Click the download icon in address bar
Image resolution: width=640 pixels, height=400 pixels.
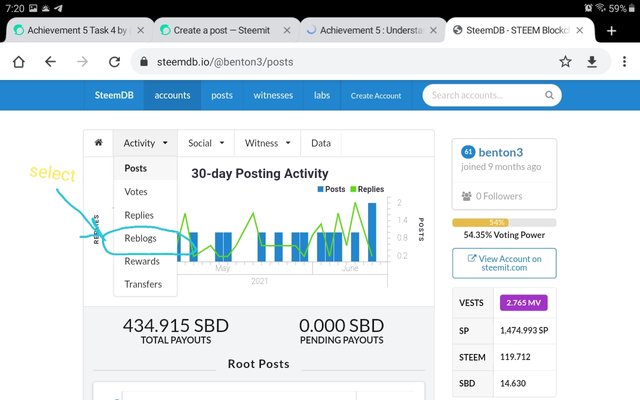coord(592,62)
